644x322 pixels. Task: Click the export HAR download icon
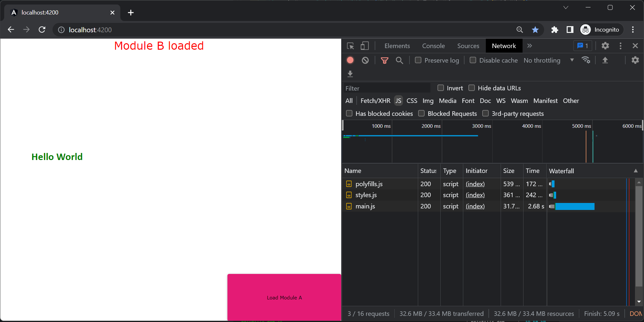[350, 74]
